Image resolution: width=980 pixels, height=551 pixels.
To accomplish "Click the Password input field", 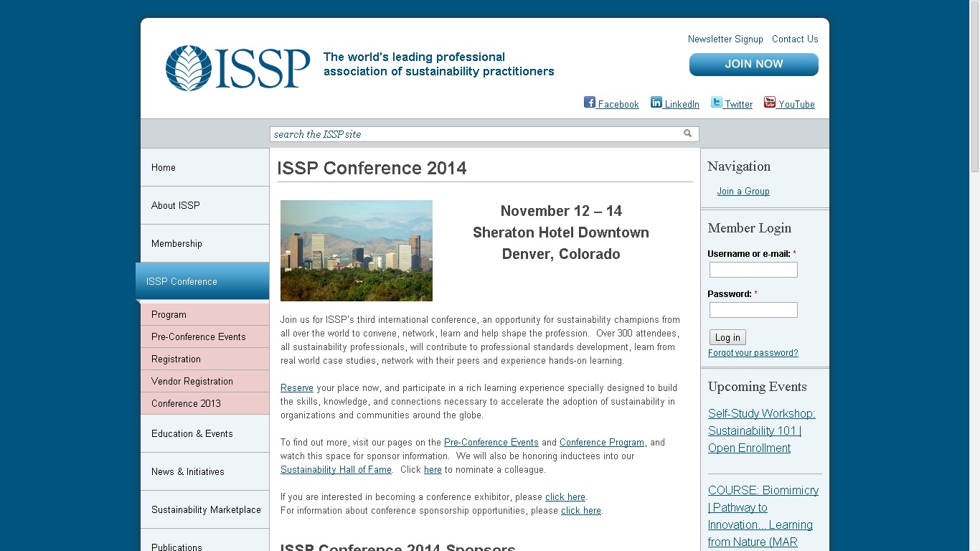I will coord(753,310).
